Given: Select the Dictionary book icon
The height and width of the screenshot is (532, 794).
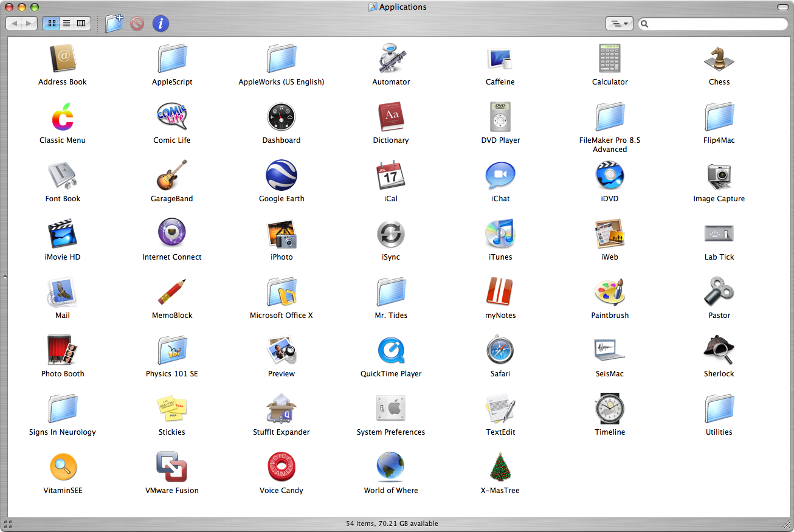Looking at the screenshot, I should [391, 117].
